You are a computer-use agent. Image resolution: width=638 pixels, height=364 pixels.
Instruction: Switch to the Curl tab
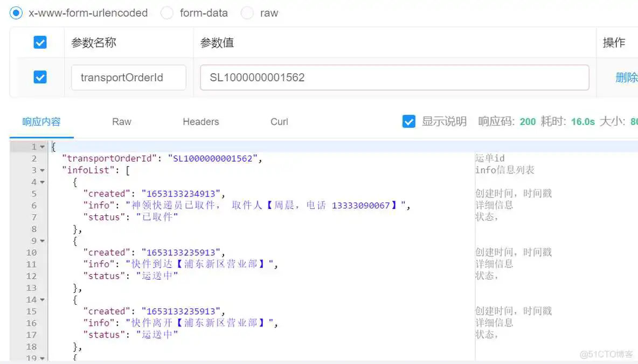coord(279,122)
